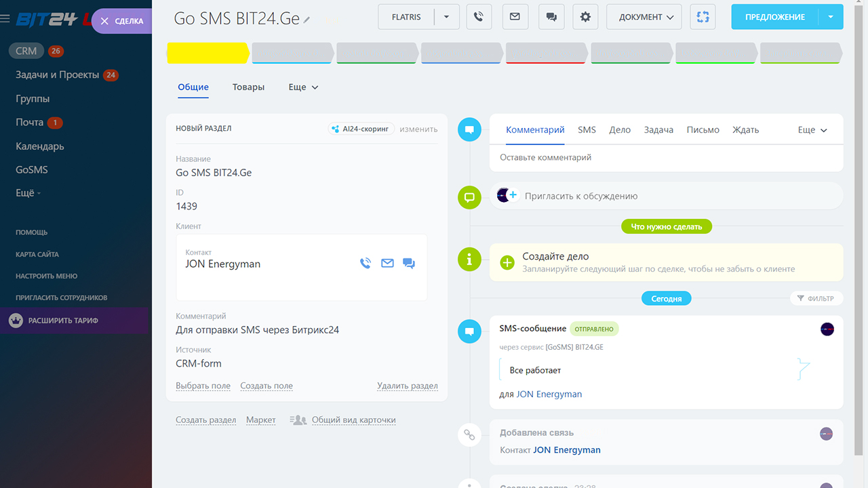Click the AI24-скоринг button
868x488 pixels.
361,129
